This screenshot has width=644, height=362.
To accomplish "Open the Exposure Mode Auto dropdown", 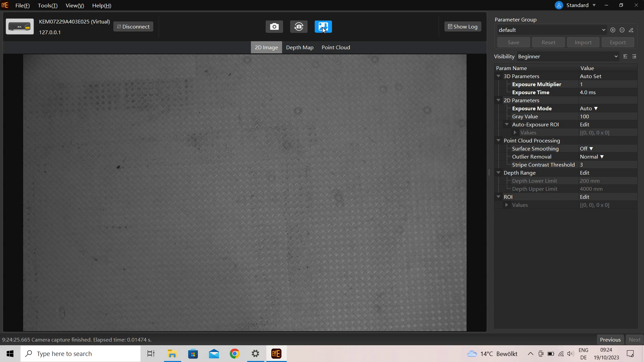I will [x=589, y=109].
